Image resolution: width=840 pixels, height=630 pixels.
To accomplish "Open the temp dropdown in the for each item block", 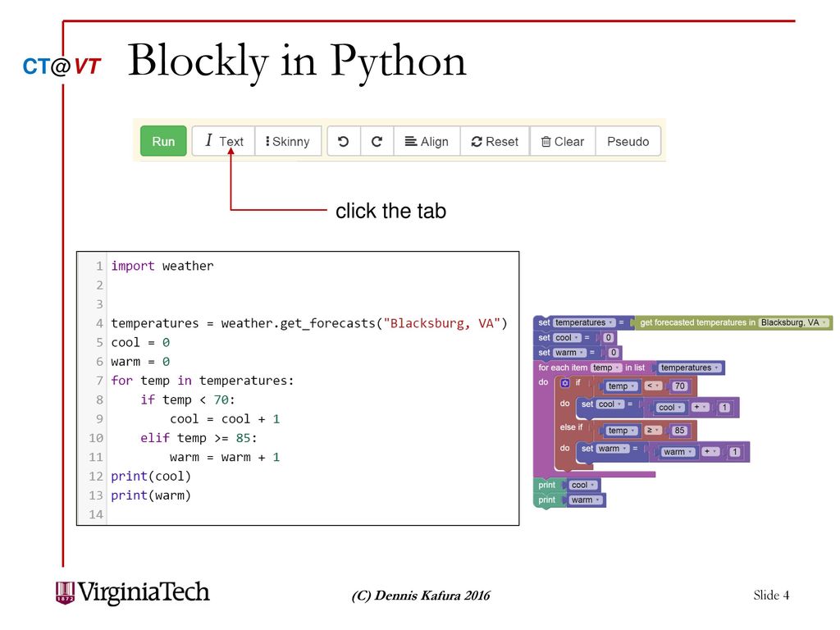I will click(606, 367).
